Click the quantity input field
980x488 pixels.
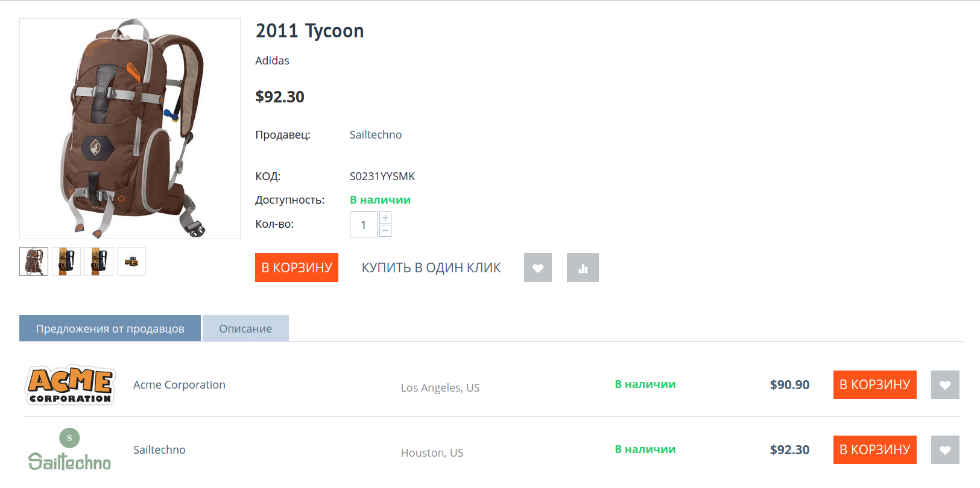click(x=364, y=225)
